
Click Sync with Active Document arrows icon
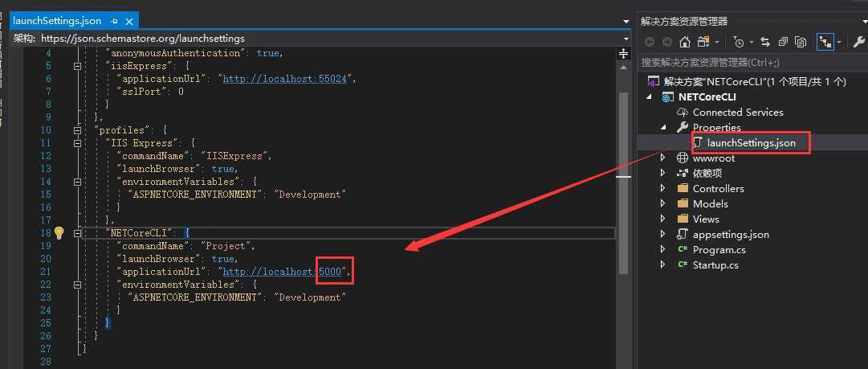[765, 42]
